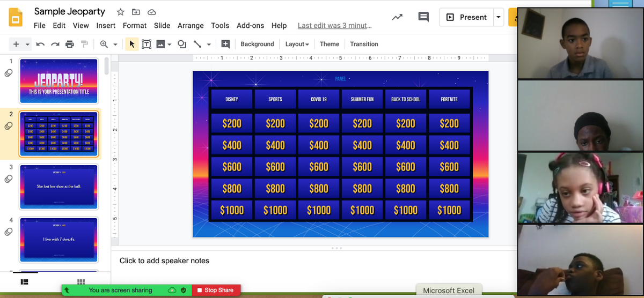Image resolution: width=644 pixels, height=298 pixels.
Task: Open the zoom level dropdown arrow
Action: click(115, 44)
